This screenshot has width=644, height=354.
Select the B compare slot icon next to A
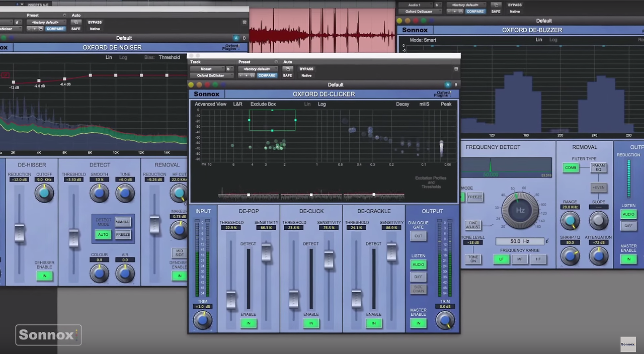point(455,84)
